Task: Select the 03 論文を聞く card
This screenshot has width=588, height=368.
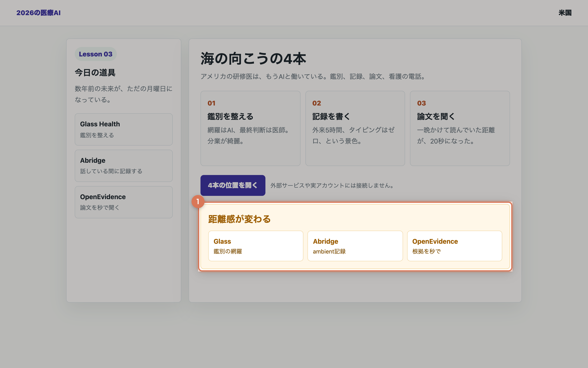Action: pyautogui.click(x=460, y=129)
